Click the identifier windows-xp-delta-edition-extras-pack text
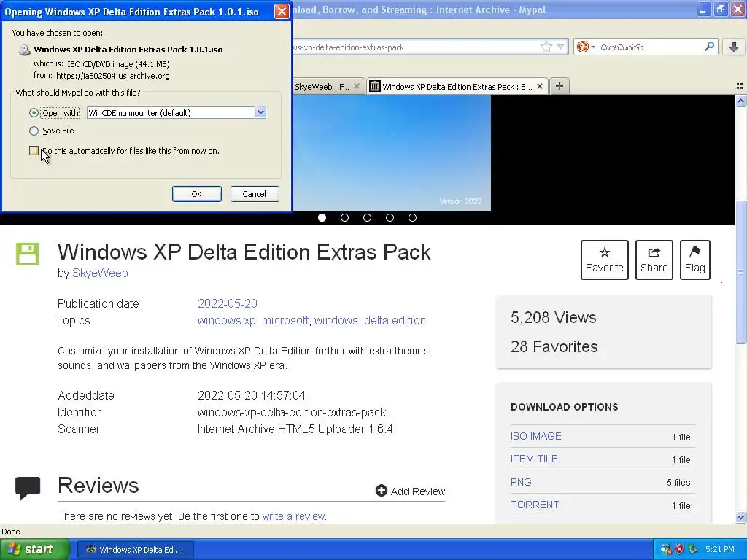The height and width of the screenshot is (560, 747). coord(292,413)
